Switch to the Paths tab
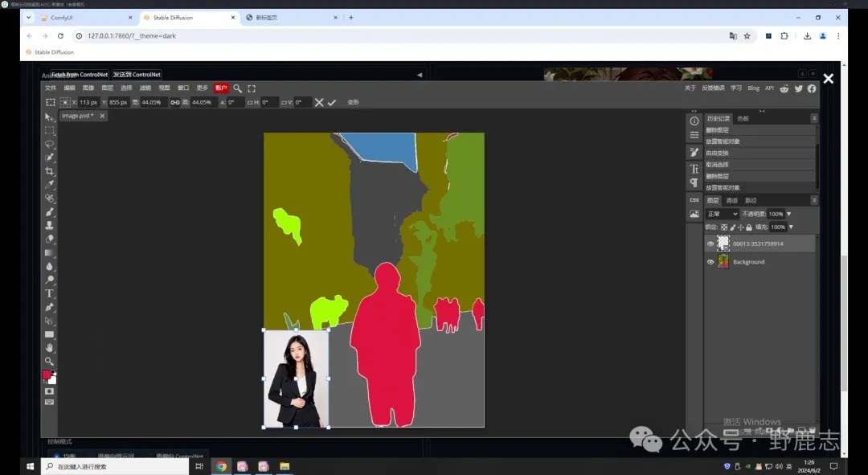The height and width of the screenshot is (475, 868). point(751,200)
